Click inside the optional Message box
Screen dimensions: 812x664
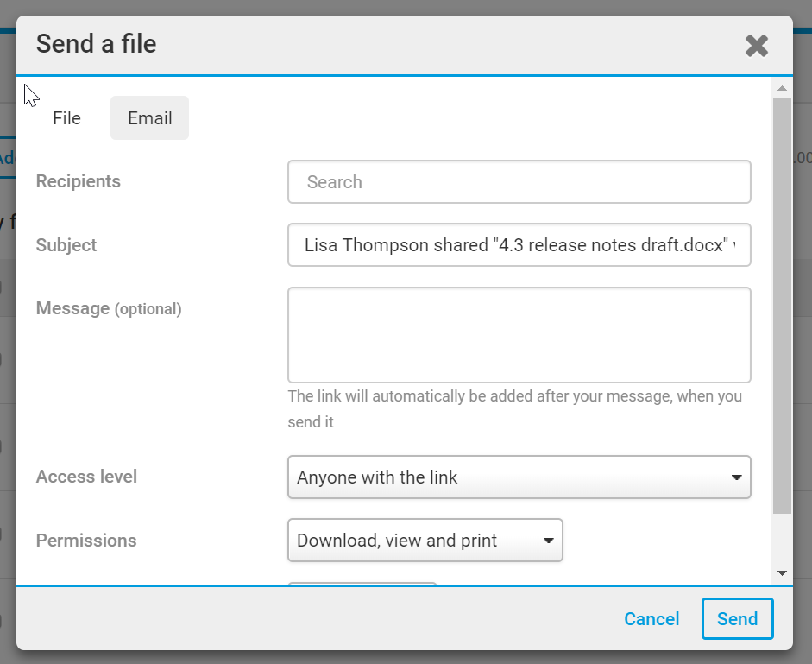519,335
